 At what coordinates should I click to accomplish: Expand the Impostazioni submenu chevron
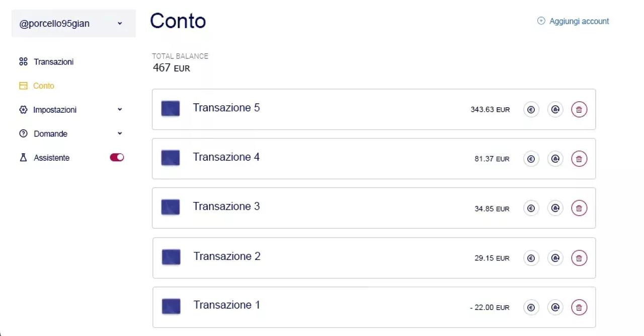[x=120, y=109]
